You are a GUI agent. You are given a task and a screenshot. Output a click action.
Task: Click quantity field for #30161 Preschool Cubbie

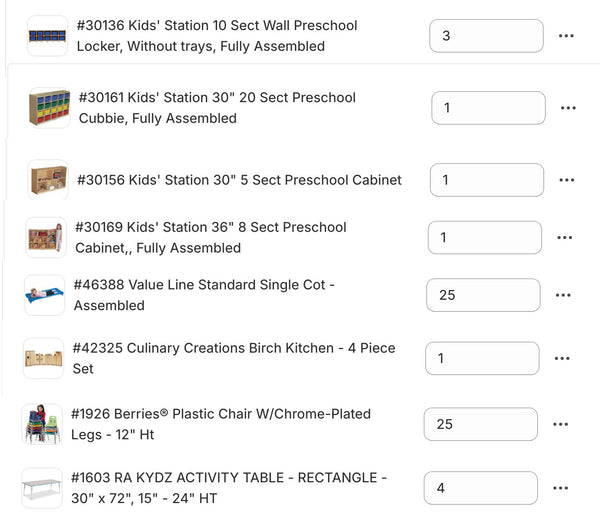pyautogui.click(x=488, y=108)
